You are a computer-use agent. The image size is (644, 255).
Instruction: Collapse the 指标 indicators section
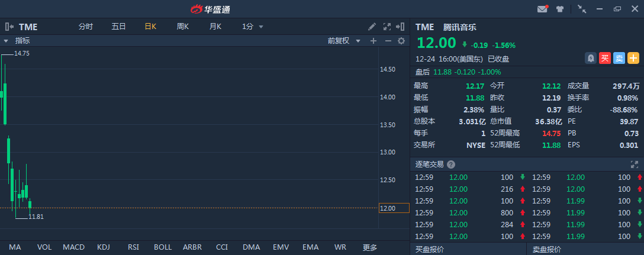point(6,41)
